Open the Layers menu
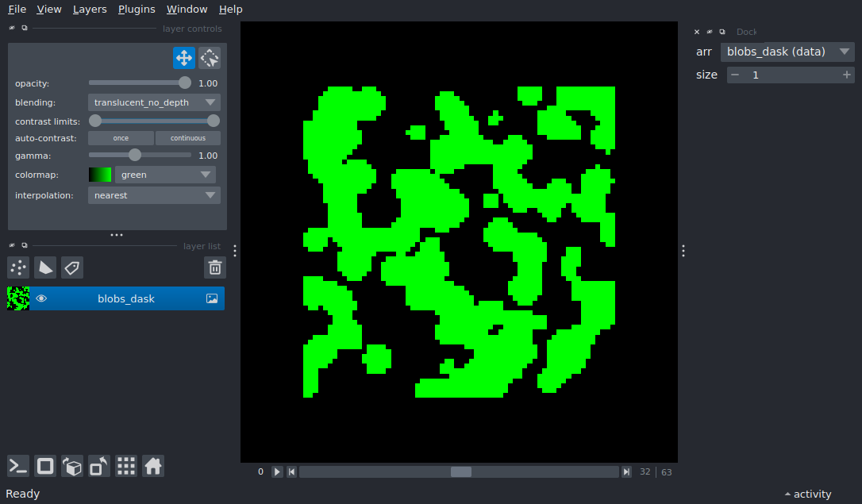Image resolution: width=862 pixels, height=504 pixels. 90,10
